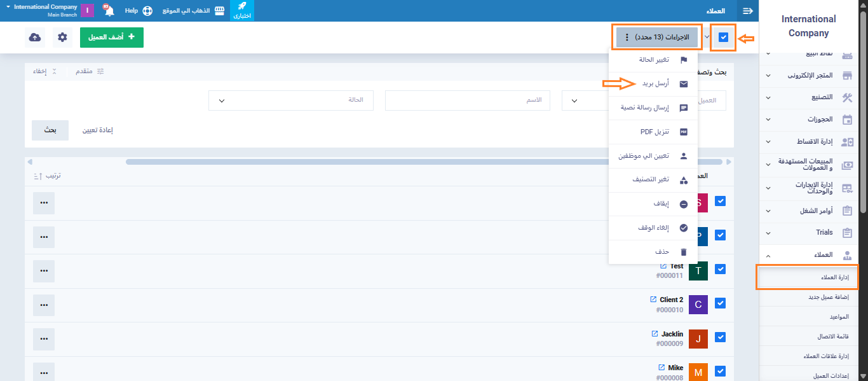
Task: Click the sidebar collapse arrow icon
Action: pyautogui.click(x=748, y=11)
